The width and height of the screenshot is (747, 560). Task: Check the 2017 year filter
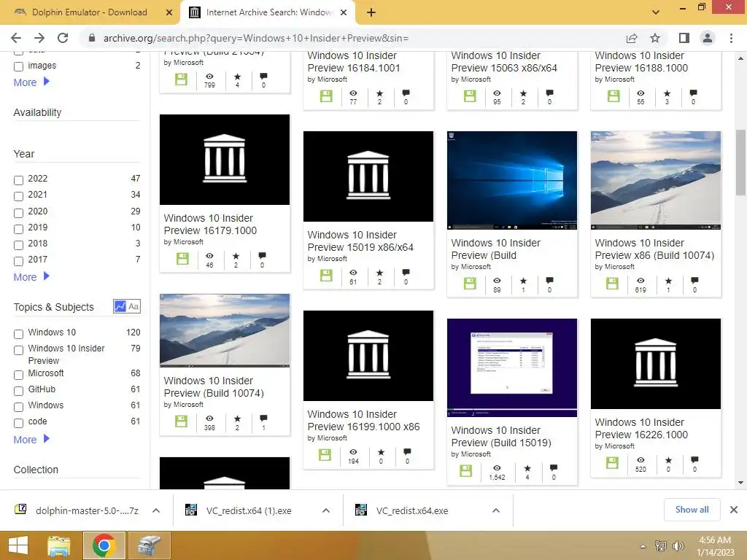pos(18,261)
